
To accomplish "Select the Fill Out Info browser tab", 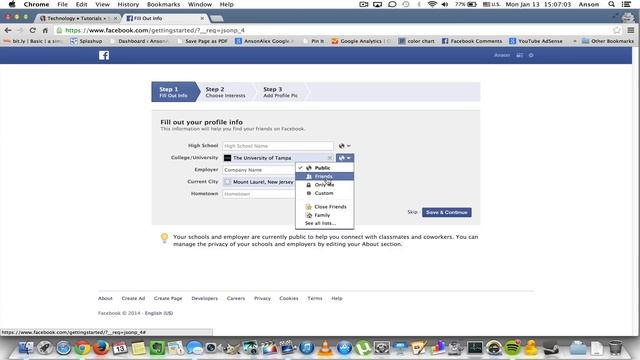I will pos(164,18).
